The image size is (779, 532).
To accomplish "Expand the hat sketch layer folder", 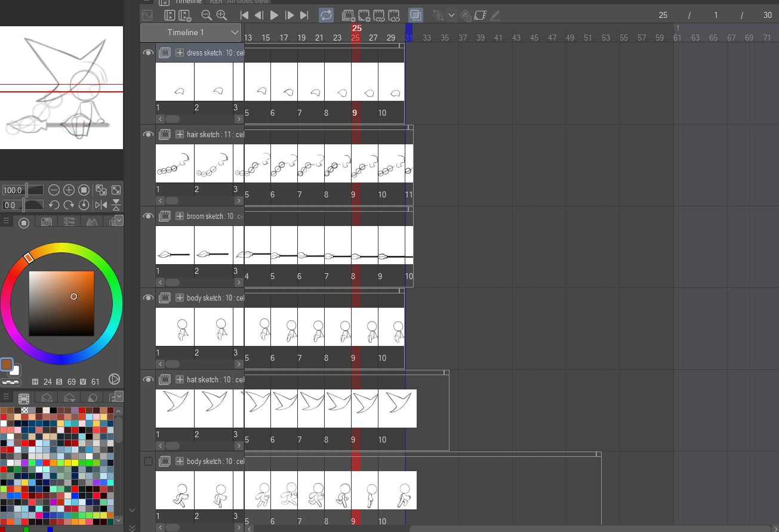I will tap(180, 379).
